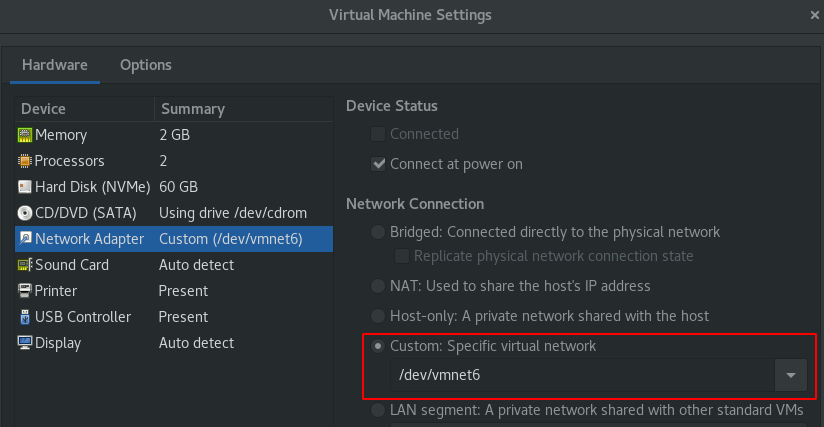The height and width of the screenshot is (427, 824).
Task: Click the Network Adapter row label
Action: (x=89, y=239)
